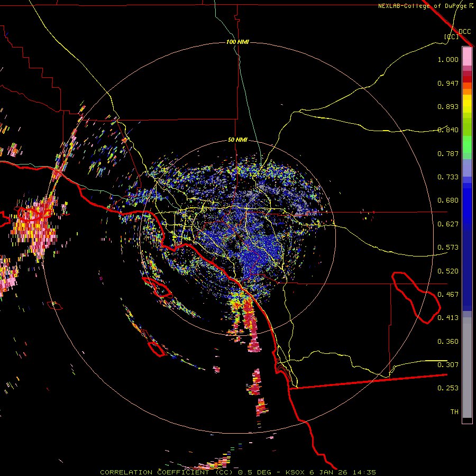Click the 0.413 scale value
Viewport: 476px width, 476px height.
pos(448,318)
